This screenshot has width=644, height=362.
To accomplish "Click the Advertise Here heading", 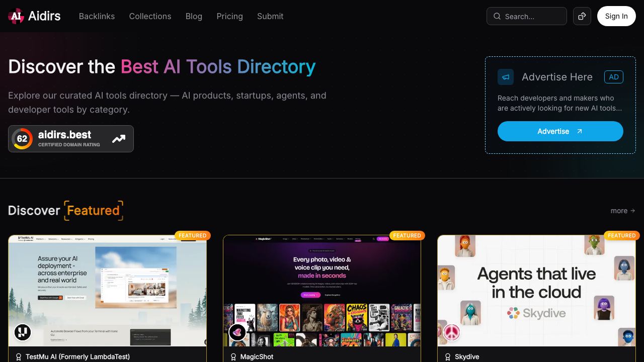I will [557, 77].
